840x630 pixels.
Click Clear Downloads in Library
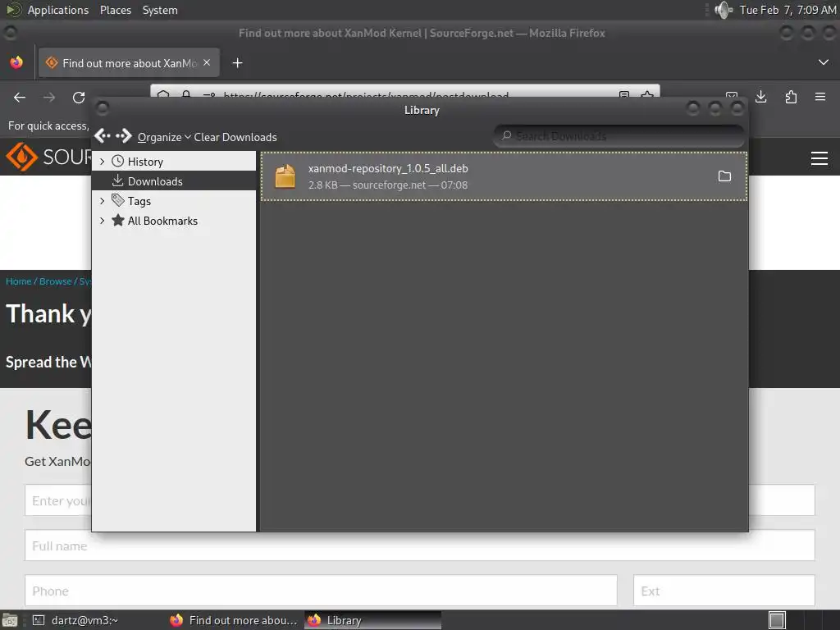coord(235,137)
